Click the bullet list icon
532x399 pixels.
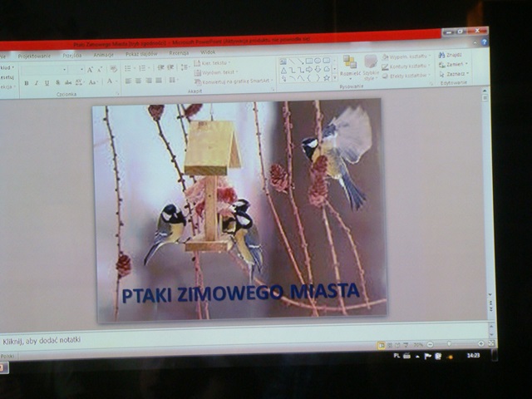coord(128,67)
